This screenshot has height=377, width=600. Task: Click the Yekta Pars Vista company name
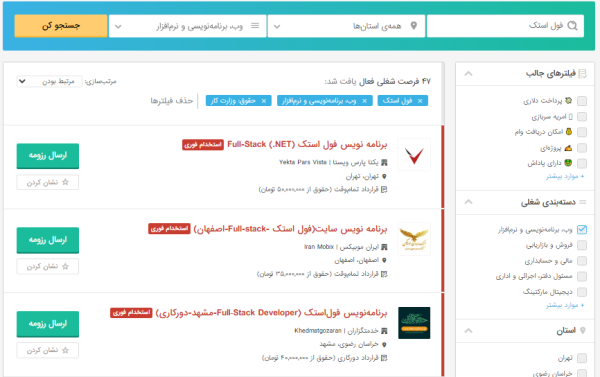(329, 162)
